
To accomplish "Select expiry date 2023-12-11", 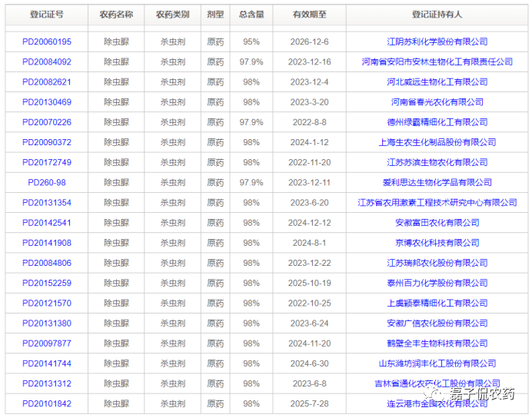I will [309, 182].
